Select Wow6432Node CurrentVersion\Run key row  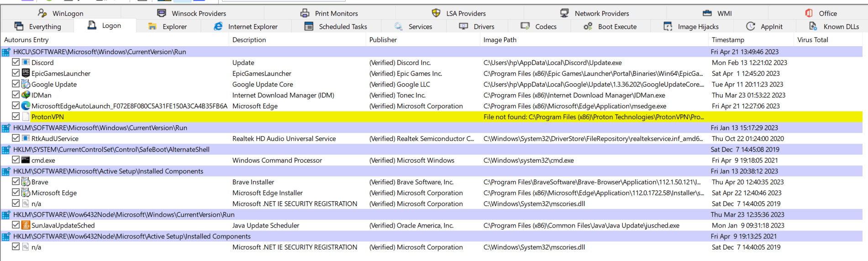(x=431, y=214)
